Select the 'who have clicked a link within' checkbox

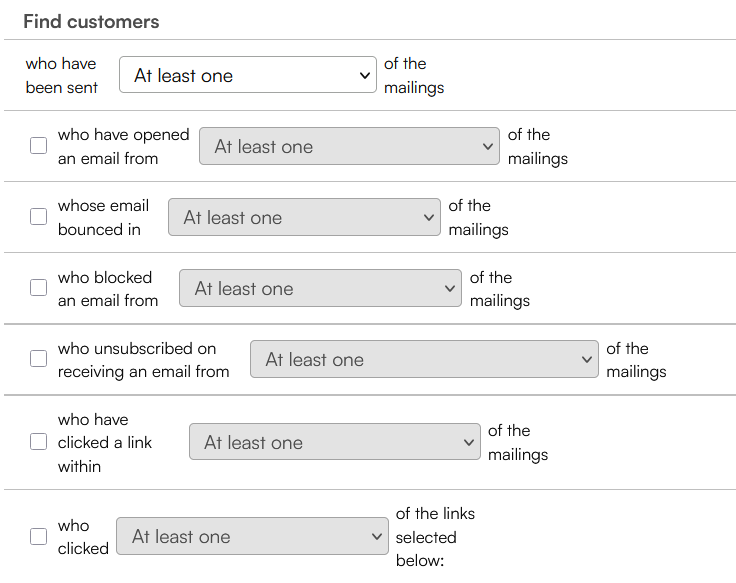point(38,442)
